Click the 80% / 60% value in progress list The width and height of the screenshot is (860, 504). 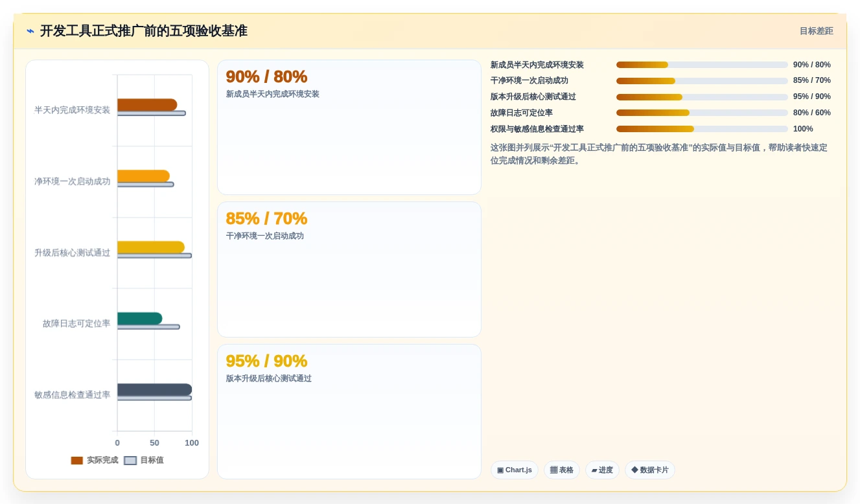812,113
